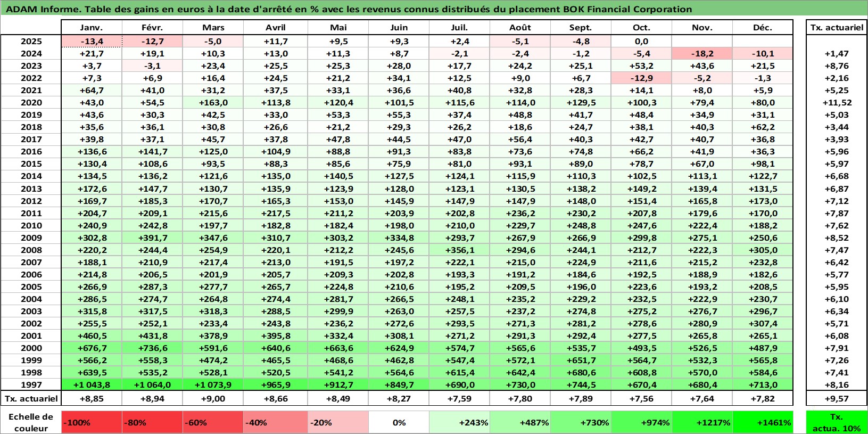
Task: Select the '+391,7' cell for February 2009
Action: (x=152, y=238)
